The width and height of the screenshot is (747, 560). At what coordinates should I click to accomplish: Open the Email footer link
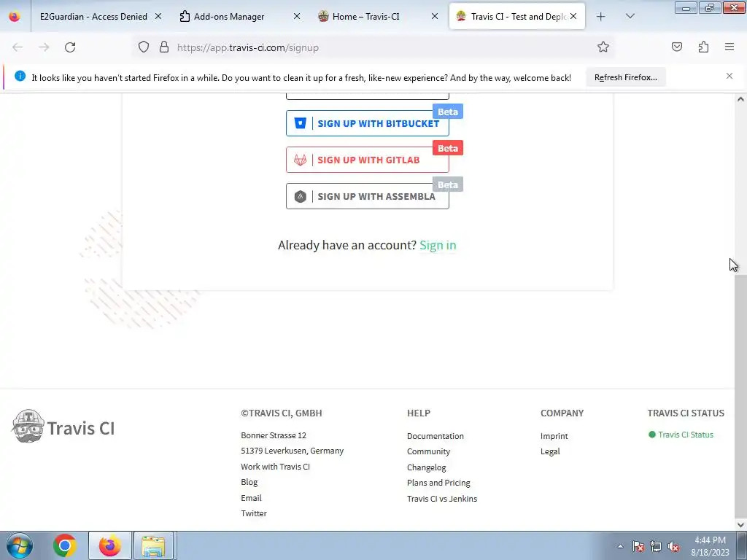click(x=251, y=498)
